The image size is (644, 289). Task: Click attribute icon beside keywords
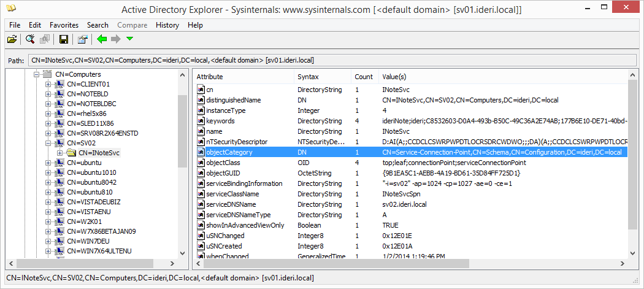coord(201,121)
